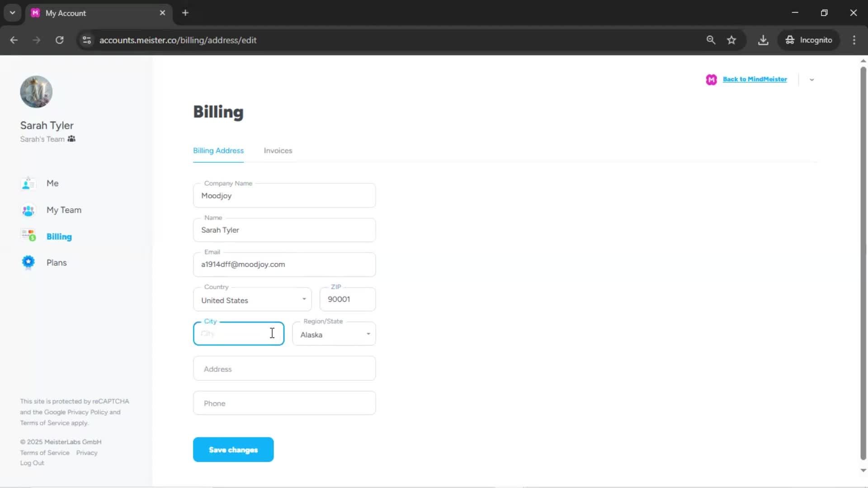The image size is (868, 488).
Task: Select Billing in the sidebar
Action: click(x=59, y=237)
